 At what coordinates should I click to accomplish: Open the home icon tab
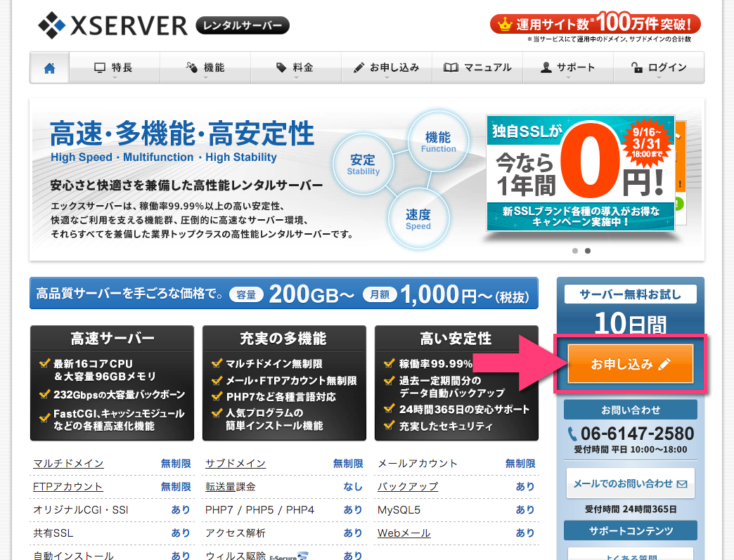(x=50, y=68)
